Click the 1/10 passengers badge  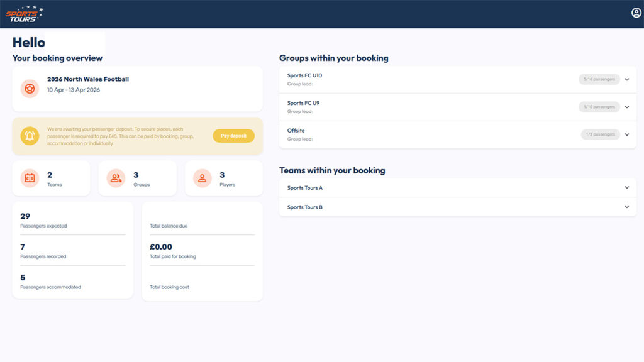(x=599, y=107)
